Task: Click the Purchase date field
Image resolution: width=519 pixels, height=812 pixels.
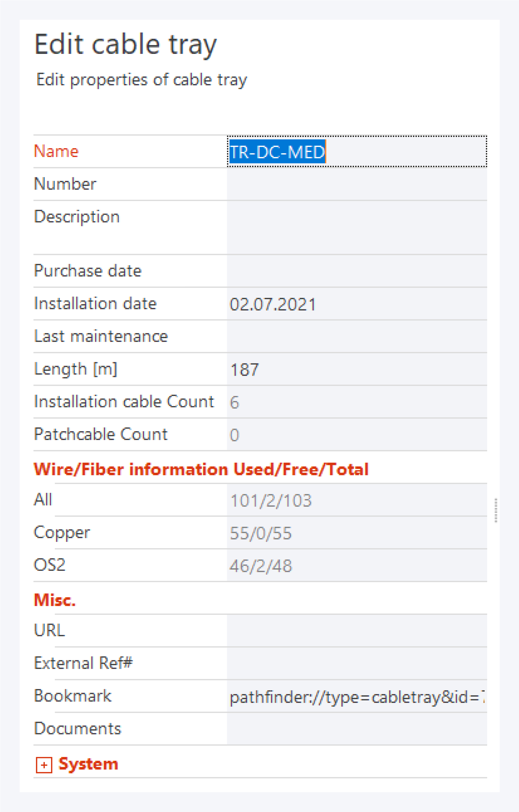Action: pos(357,271)
